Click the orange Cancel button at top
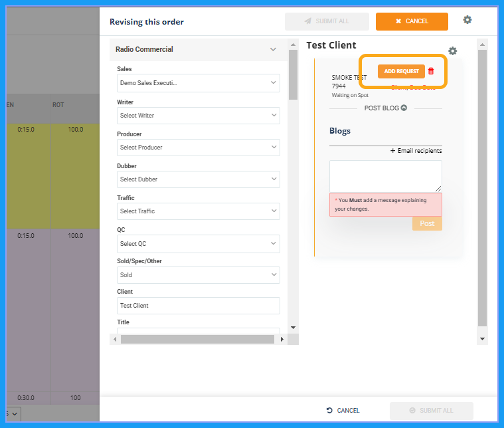 tap(412, 21)
